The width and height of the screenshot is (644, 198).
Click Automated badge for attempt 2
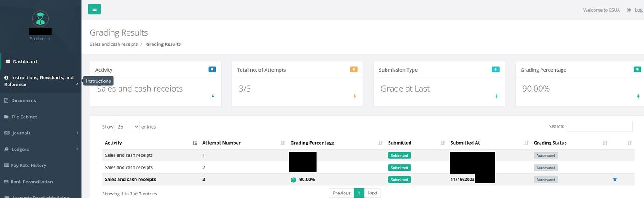pyautogui.click(x=546, y=168)
